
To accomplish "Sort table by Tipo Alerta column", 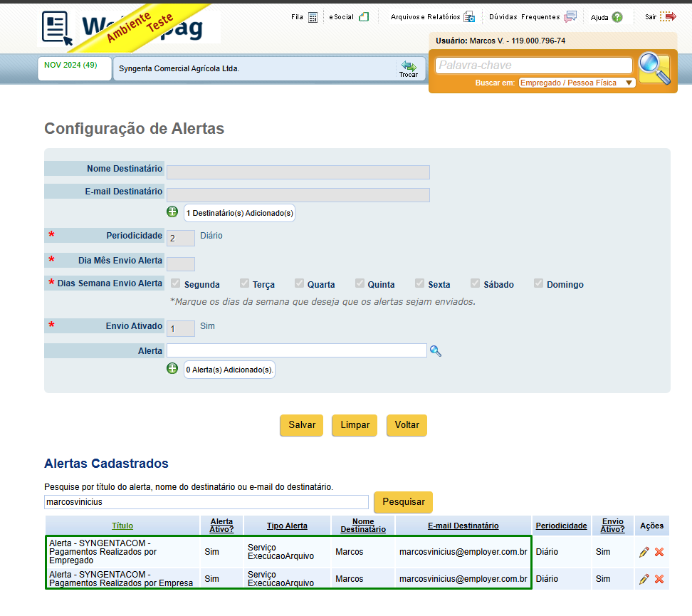I will click(287, 526).
